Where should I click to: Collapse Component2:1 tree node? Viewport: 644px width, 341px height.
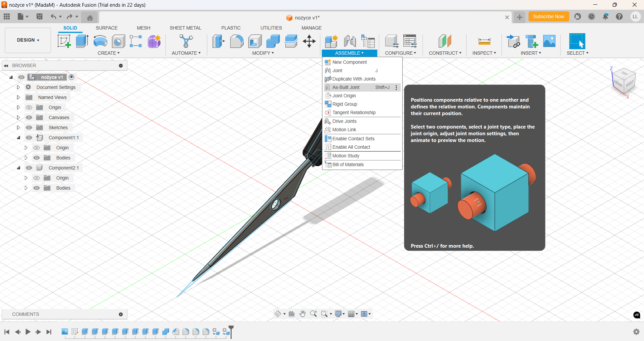18,168
